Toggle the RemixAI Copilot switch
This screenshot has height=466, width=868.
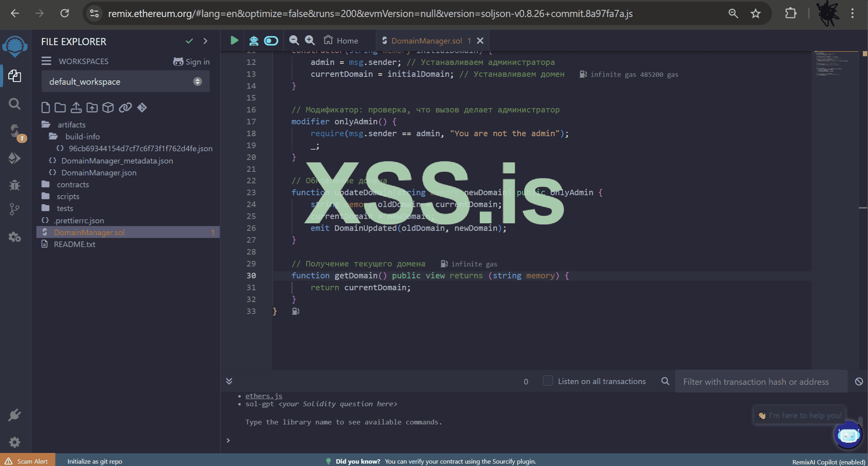(x=271, y=40)
